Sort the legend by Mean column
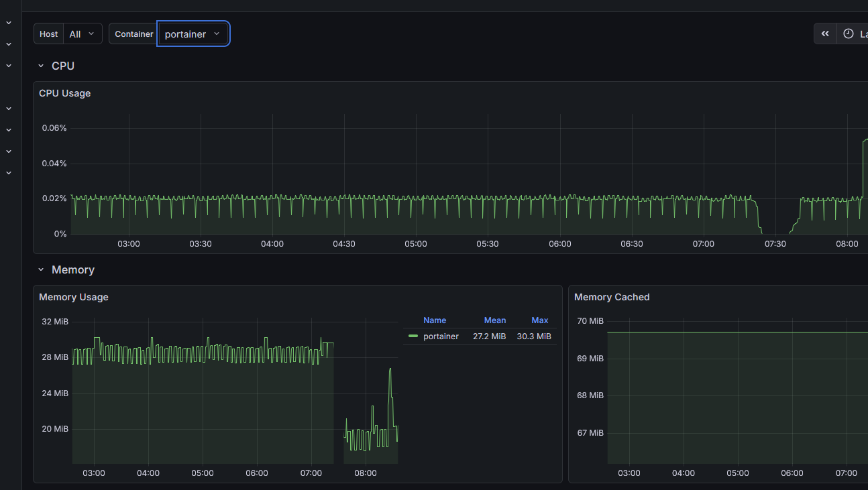This screenshot has height=490, width=868. [x=495, y=320]
